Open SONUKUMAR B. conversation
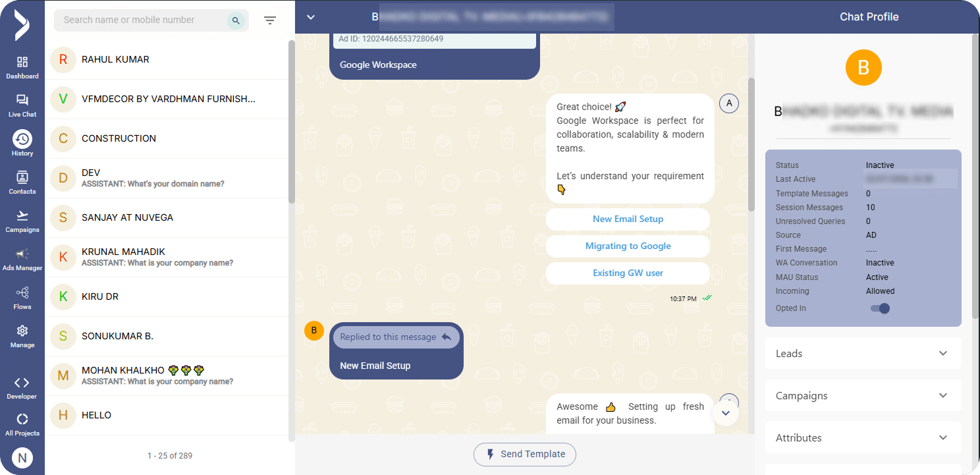 [x=167, y=337]
